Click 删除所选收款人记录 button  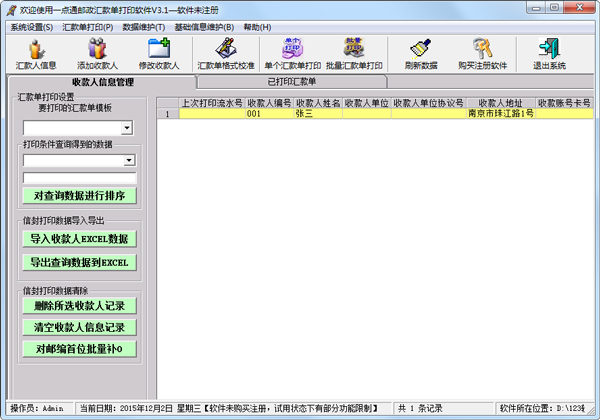pos(79,306)
